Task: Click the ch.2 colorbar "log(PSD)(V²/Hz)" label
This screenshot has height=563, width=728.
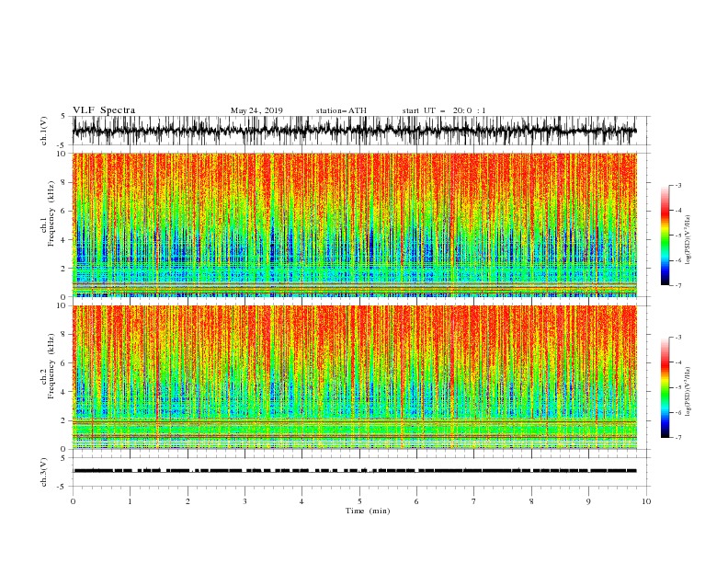Action: pos(688,392)
